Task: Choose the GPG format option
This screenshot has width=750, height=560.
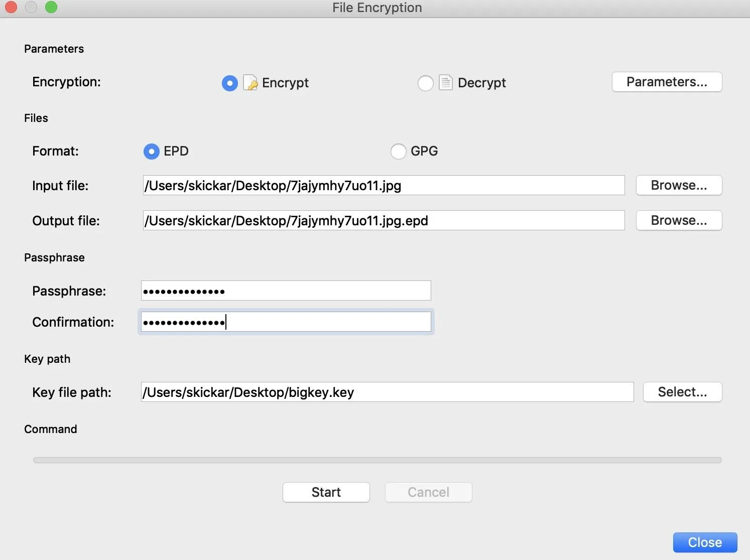Action: coord(398,151)
